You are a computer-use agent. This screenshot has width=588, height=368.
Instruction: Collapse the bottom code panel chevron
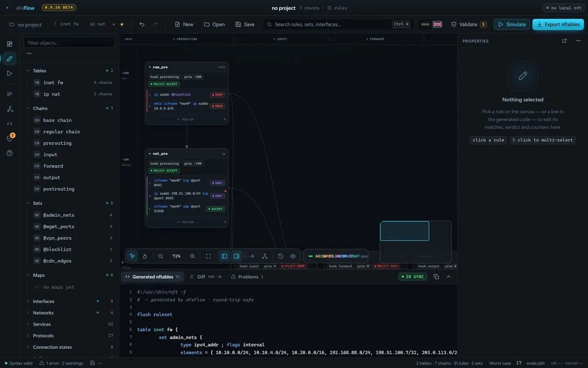tap(448, 277)
